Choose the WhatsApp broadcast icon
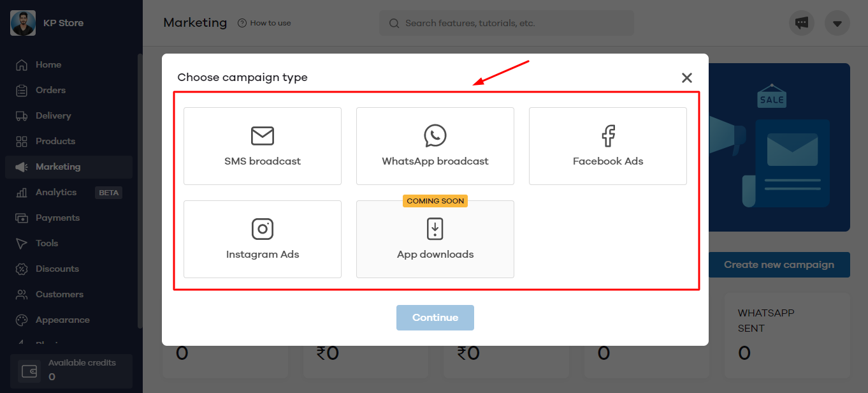The height and width of the screenshot is (393, 868). (435, 136)
